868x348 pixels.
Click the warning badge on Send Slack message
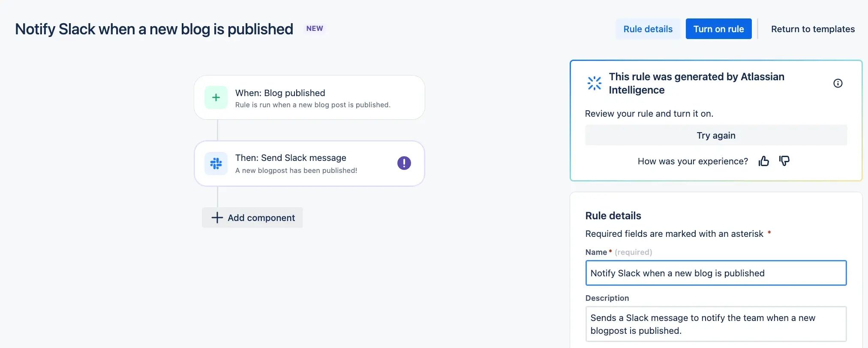(403, 163)
